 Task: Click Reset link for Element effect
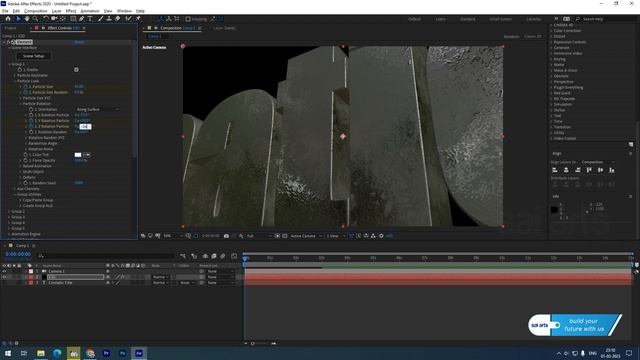pyautogui.click(x=80, y=42)
